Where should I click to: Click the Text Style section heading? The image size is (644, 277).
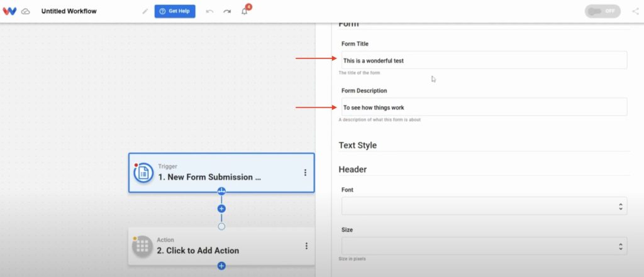(358, 145)
